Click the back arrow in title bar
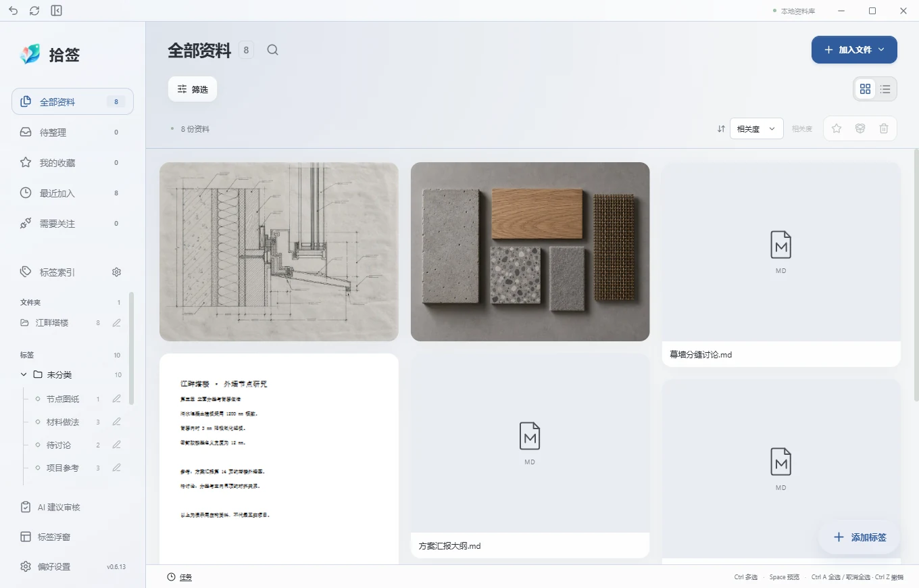The width and height of the screenshot is (919, 588). (x=14, y=11)
